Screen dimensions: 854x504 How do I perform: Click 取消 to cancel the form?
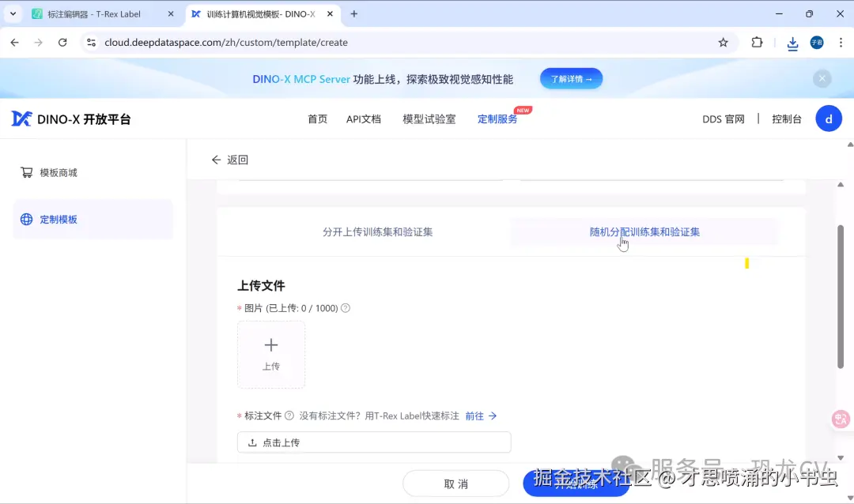pyautogui.click(x=456, y=483)
